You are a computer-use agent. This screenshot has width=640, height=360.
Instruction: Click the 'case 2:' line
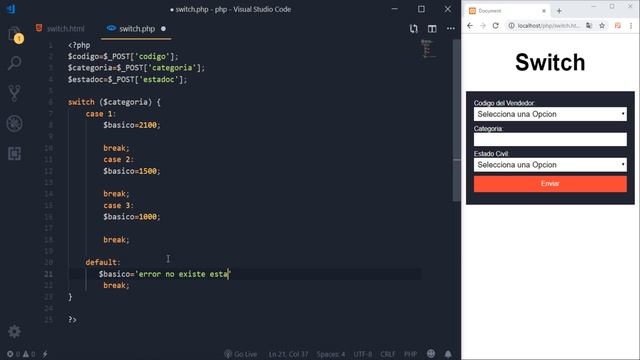tap(118, 159)
